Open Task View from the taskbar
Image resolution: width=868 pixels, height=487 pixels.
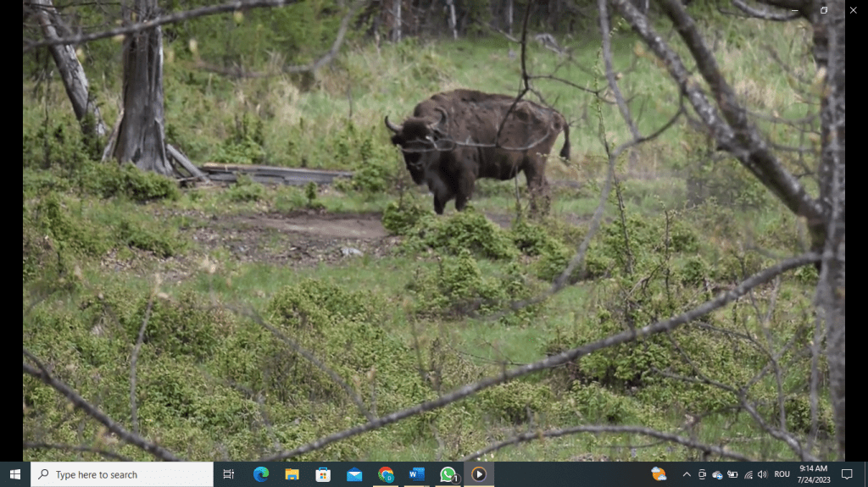point(229,474)
